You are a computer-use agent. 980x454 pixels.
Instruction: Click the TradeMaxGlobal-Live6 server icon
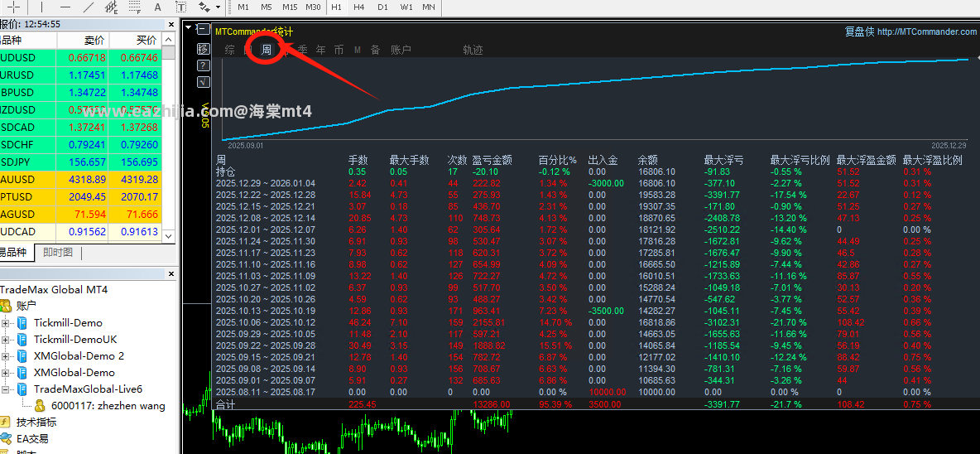click(x=22, y=389)
